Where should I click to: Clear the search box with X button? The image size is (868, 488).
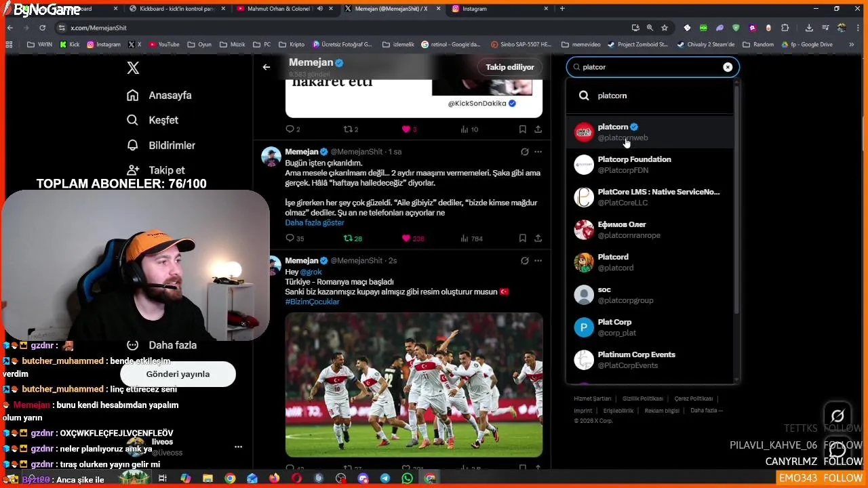pyautogui.click(x=728, y=67)
